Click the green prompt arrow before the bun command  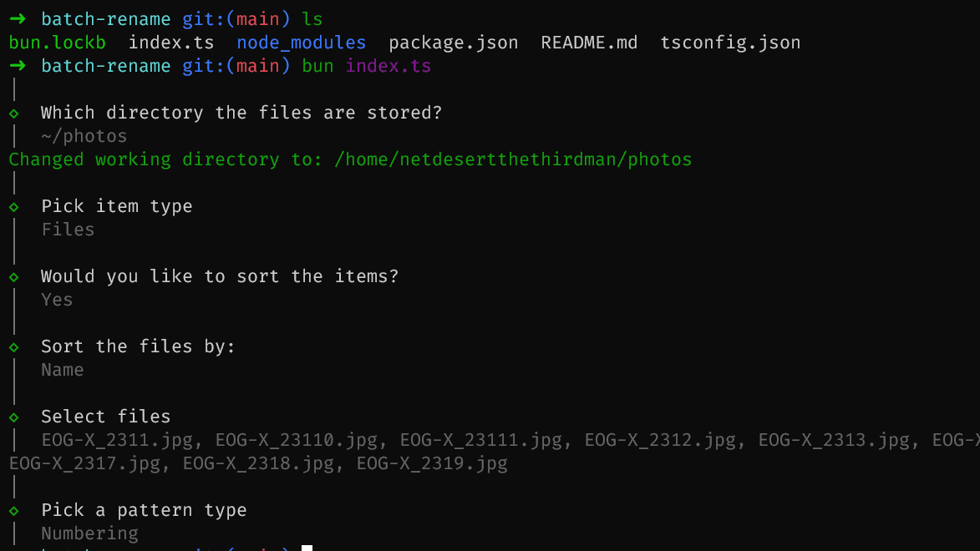tap(18, 66)
